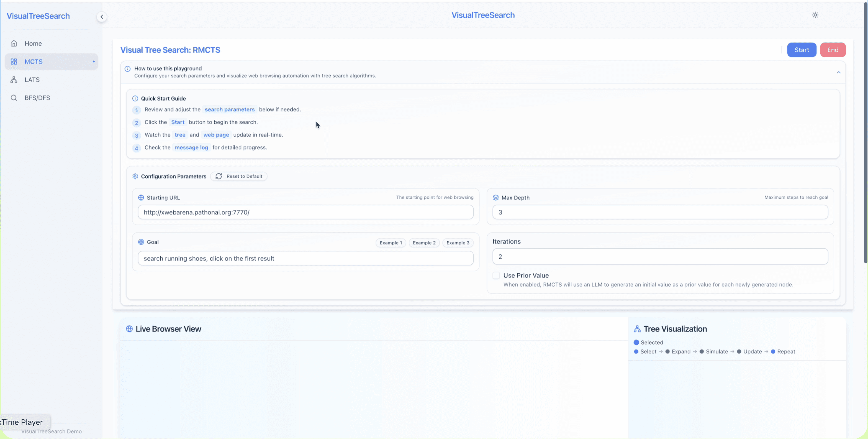The image size is (868, 439).
Task: Click the Home icon in the sidebar
Action: coord(14,43)
